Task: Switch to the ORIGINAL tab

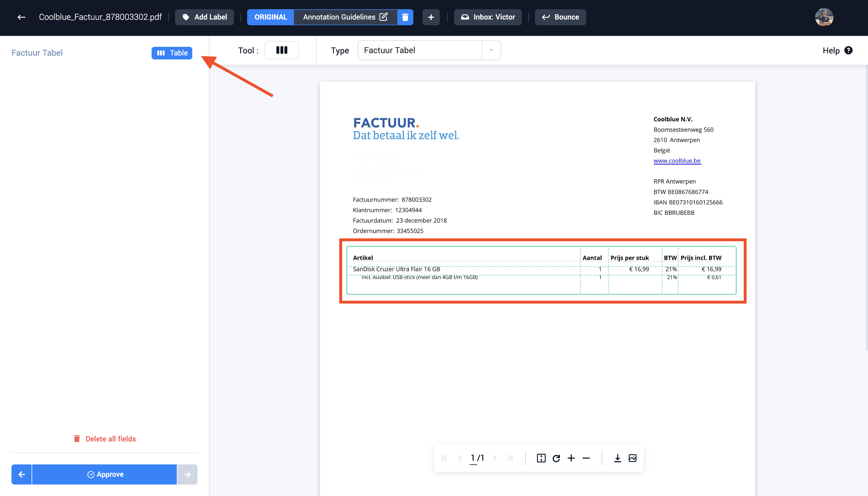Action: pos(271,17)
